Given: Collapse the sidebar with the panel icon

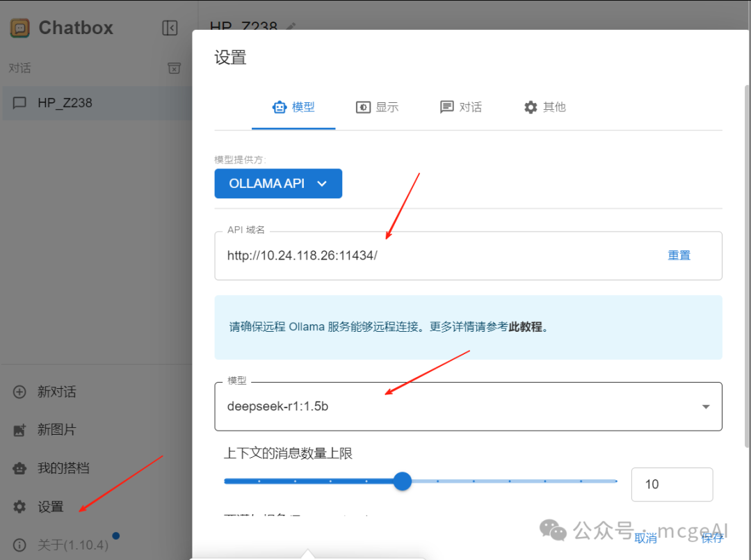Looking at the screenshot, I should click(170, 28).
